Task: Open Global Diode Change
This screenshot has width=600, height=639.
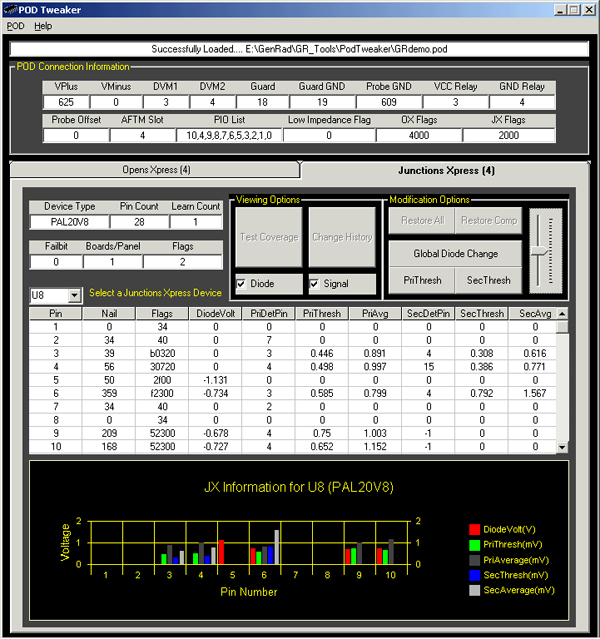Action: coord(455,253)
